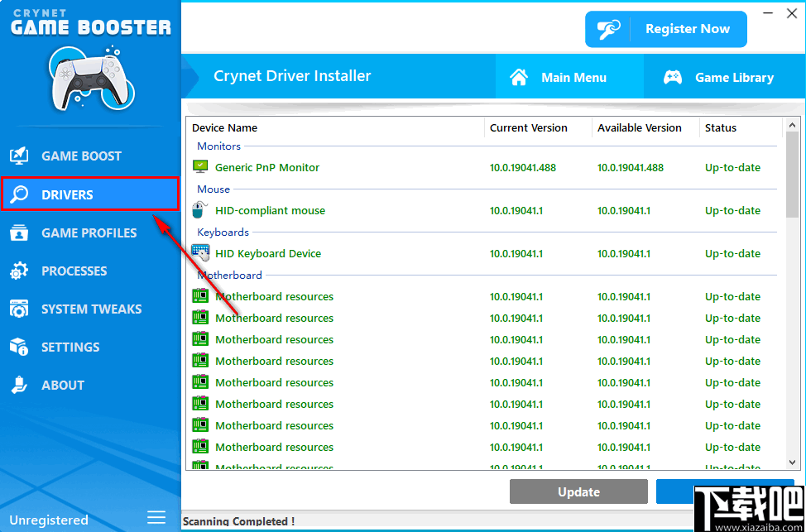This screenshot has height=532, width=806.
Task: Go to the Processes section
Action: [90, 271]
